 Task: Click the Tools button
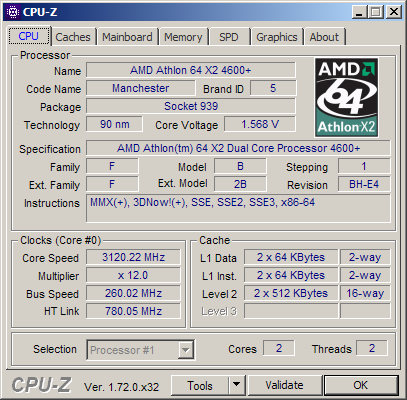200,385
